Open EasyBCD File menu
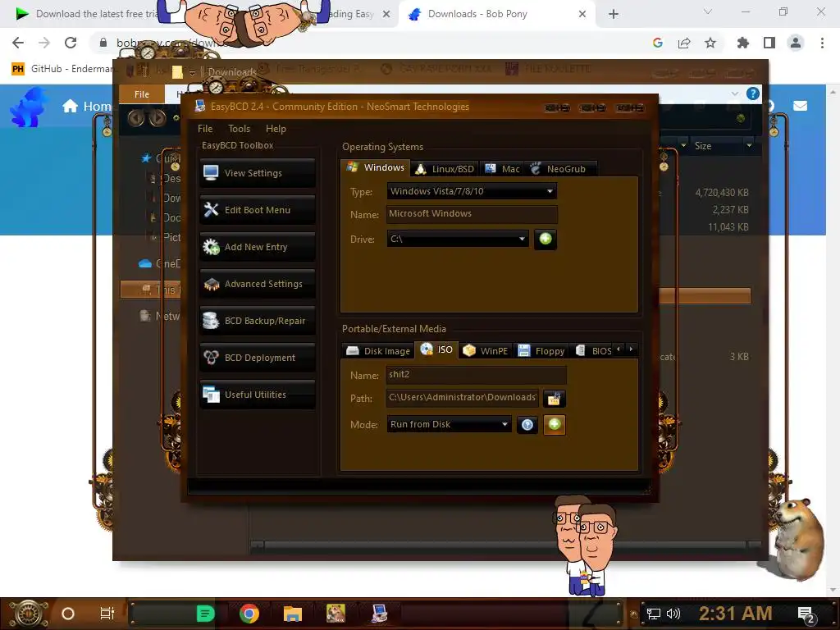The image size is (840, 630). [204, 129]
